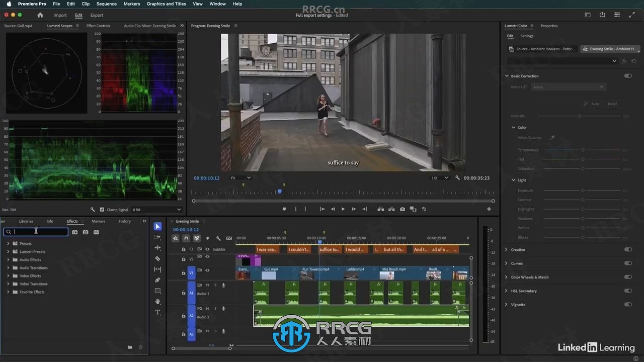Open the 1/2 playback resolution dropdown
Screen dimensions: 644x362
point(439,178)
